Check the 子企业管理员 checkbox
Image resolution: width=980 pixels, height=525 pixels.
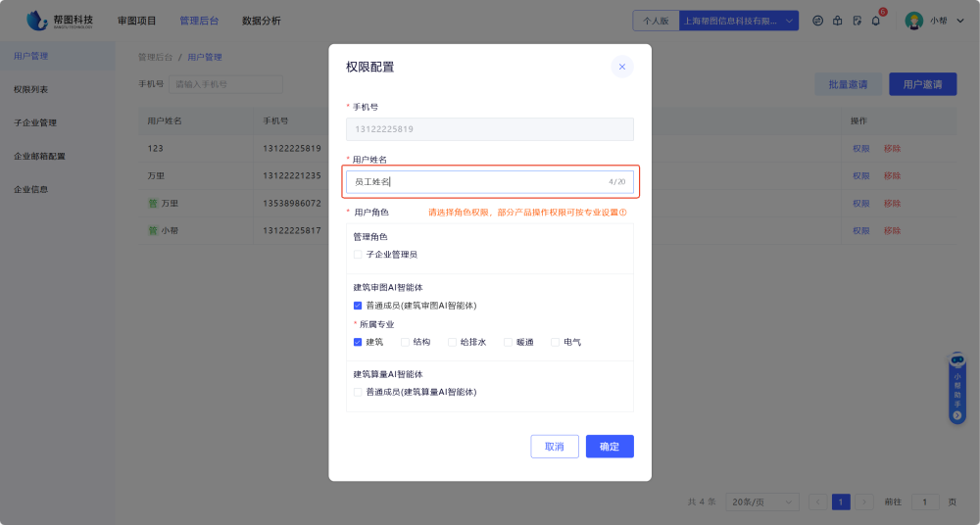[358, 255]
